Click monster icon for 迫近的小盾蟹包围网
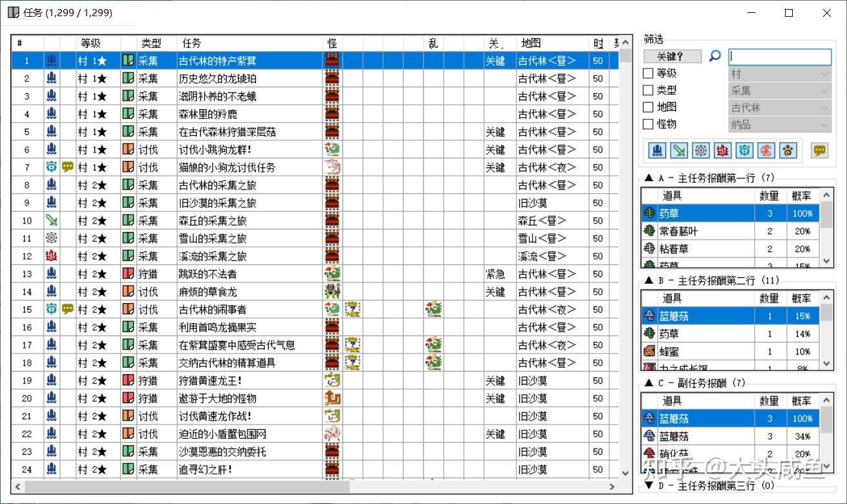This screenshot has height=504, width=847. (x=332, y=434)
